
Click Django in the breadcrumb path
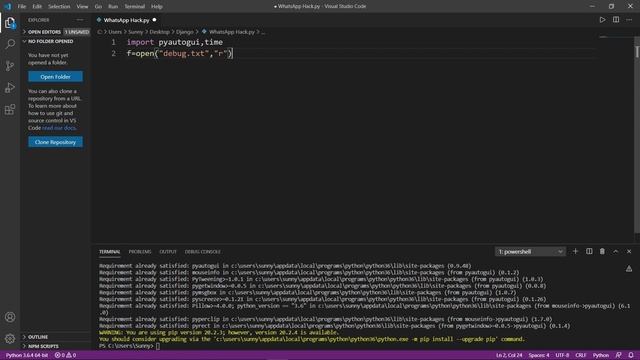[184, 32]
